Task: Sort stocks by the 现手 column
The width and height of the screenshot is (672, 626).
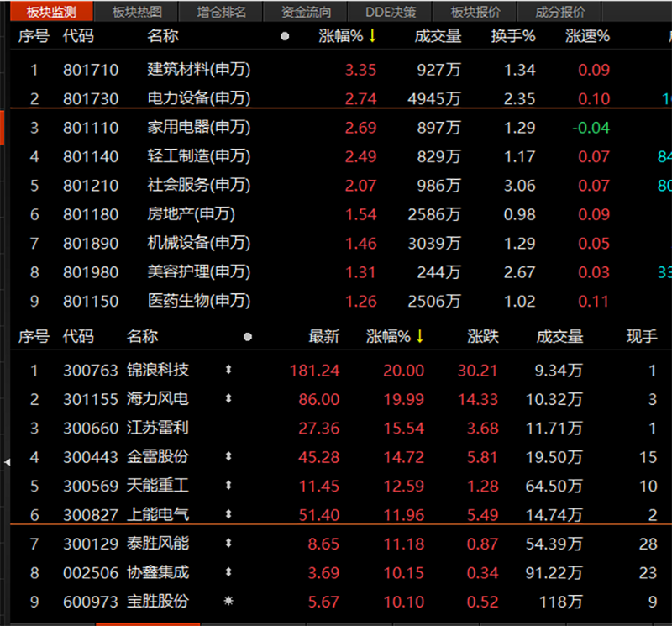Action: [642, 337]
